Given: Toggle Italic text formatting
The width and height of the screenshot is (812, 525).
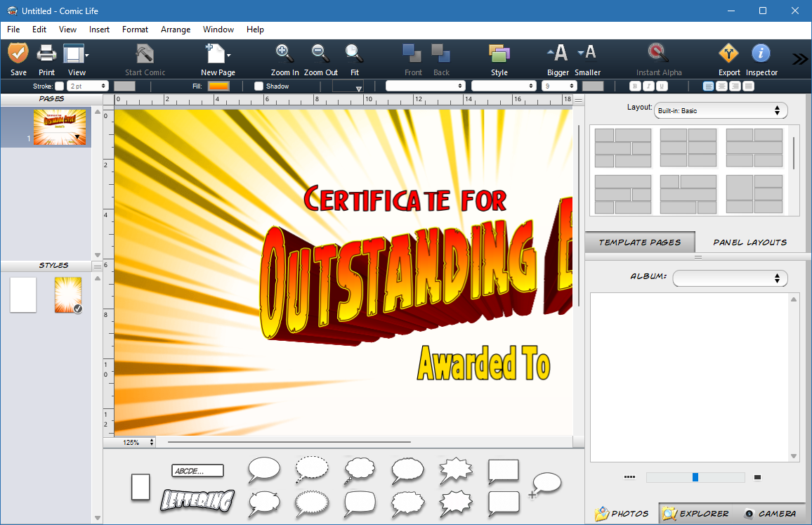Looking at the screenshot, I should click(x=648, y=86).
